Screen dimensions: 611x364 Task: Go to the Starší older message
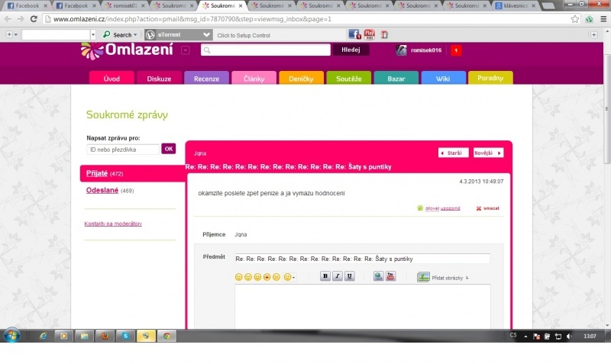(x=454, y=153)
